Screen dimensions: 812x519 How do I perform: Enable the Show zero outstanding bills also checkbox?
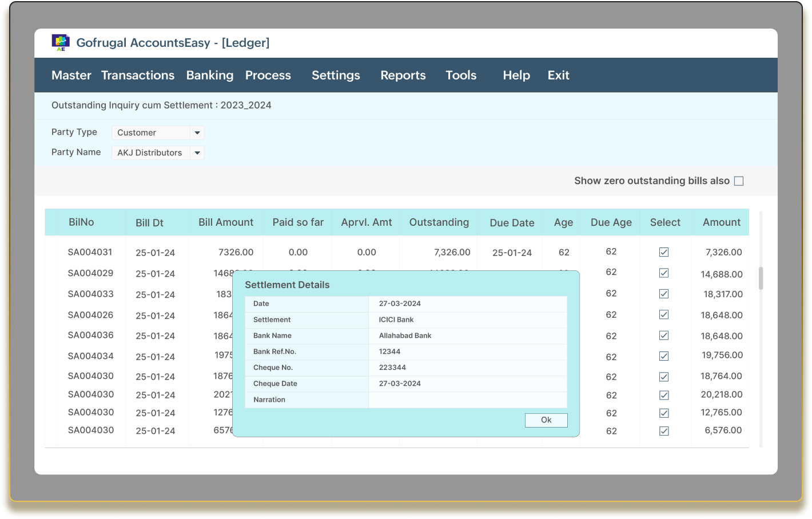pos(739,181)
